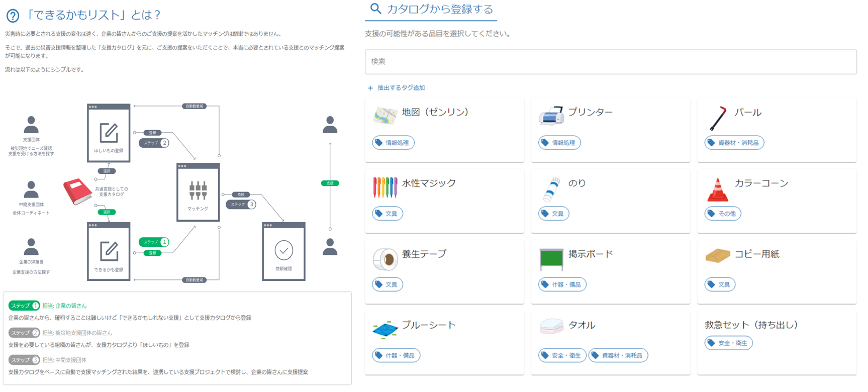Expand 抽出するタグ追加 tag filter
The width and height of the screenshot is (868, 392).
(397, 88)
